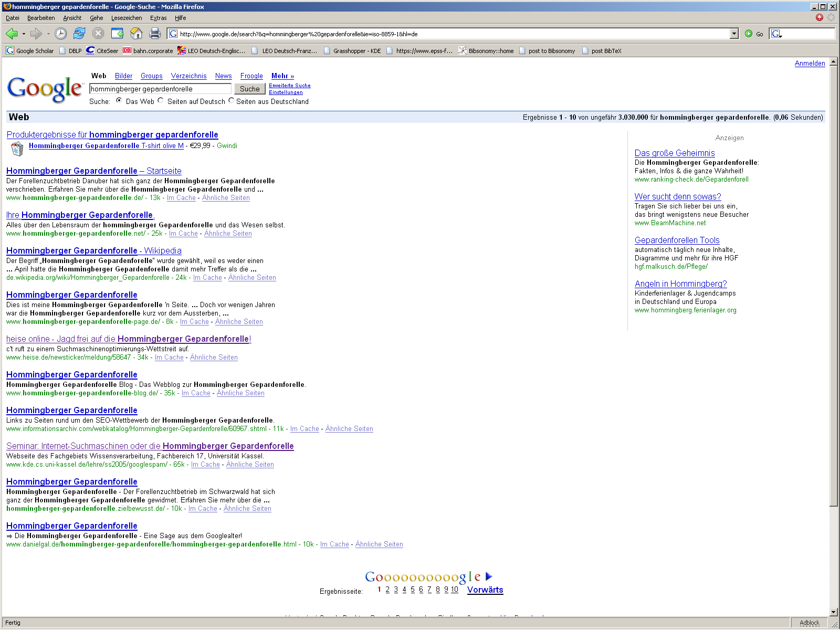Click the green Back arrow icon
The height and width of the screenshot is (630, 840).
(12, 34)
